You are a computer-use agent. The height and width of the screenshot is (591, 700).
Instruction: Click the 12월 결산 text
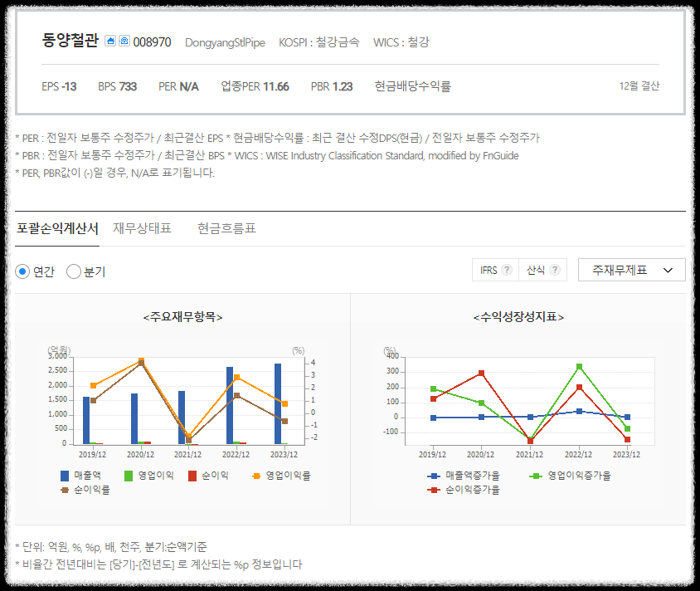639,85
